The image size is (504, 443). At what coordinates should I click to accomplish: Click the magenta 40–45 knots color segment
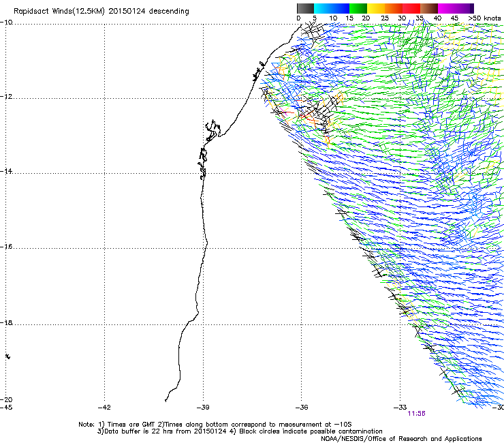click(447, 8)
